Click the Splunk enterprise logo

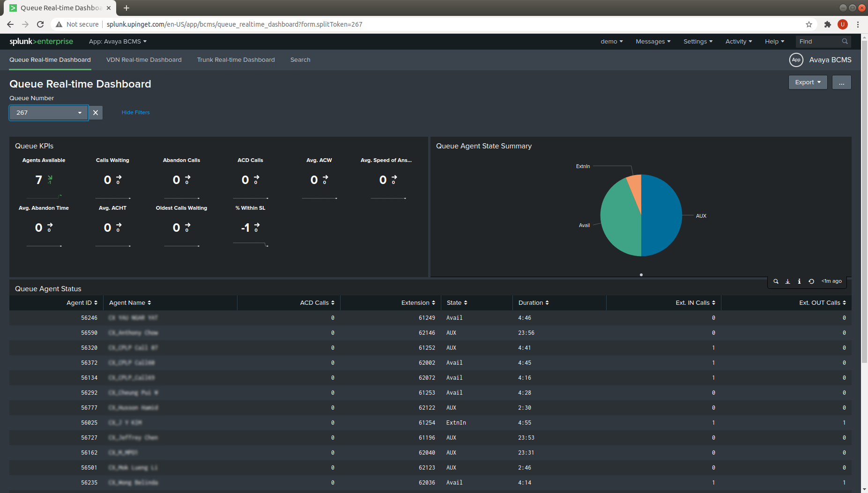(x=41, y=41)
